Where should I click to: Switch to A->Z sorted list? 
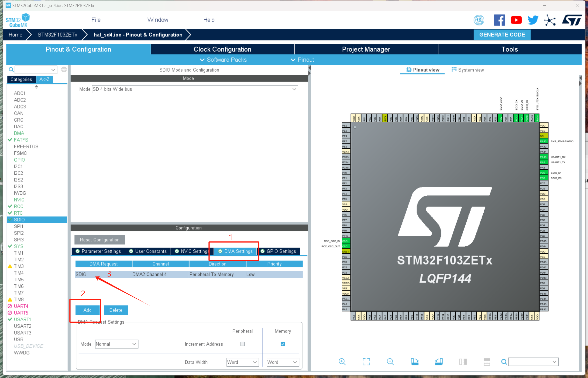(44, 79)
